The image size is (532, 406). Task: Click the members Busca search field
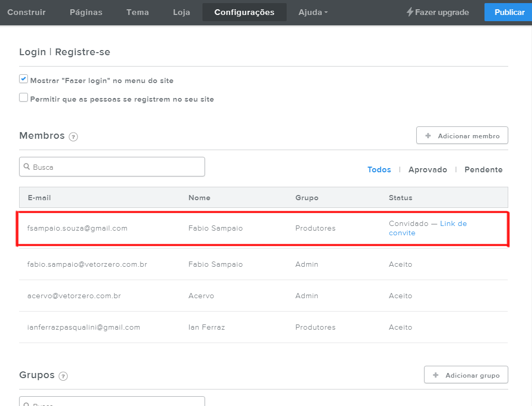point(116,167)
